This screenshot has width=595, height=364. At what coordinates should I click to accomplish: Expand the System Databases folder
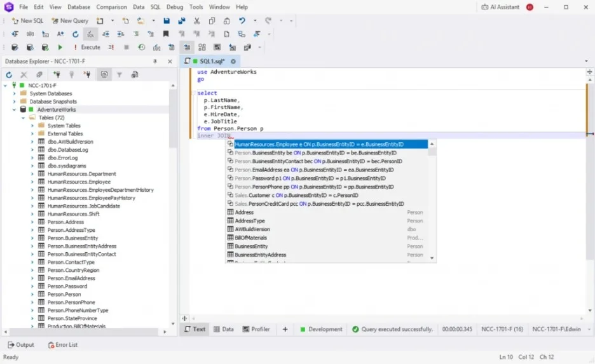coord(15,93)
